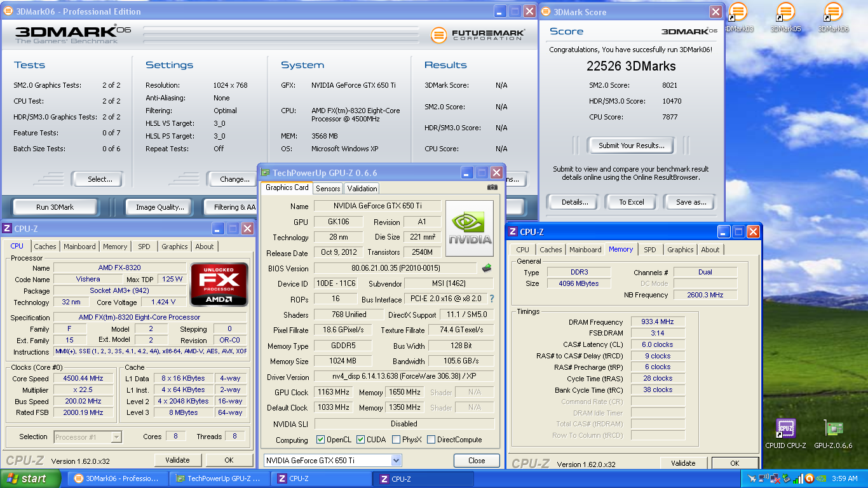868x488 pixels.
Task: Click the Futuremark Corporation logo
Action: point(478,34)
